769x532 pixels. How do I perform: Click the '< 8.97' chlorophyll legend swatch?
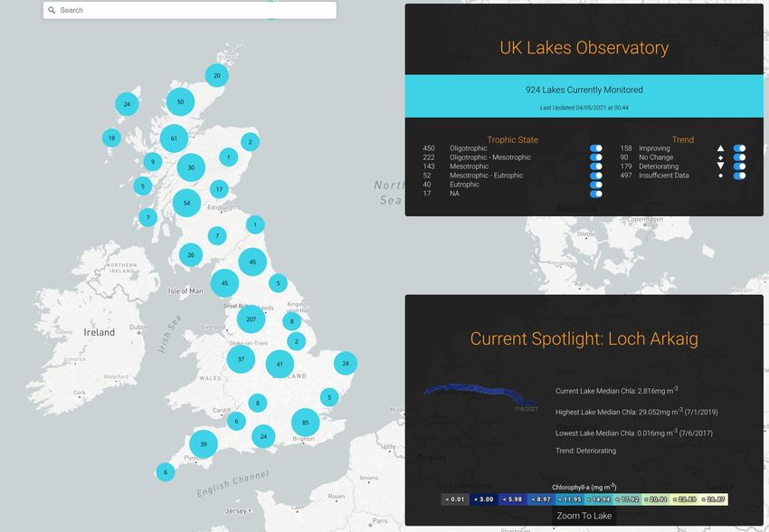pyautogui.click(x=541, y=499)
